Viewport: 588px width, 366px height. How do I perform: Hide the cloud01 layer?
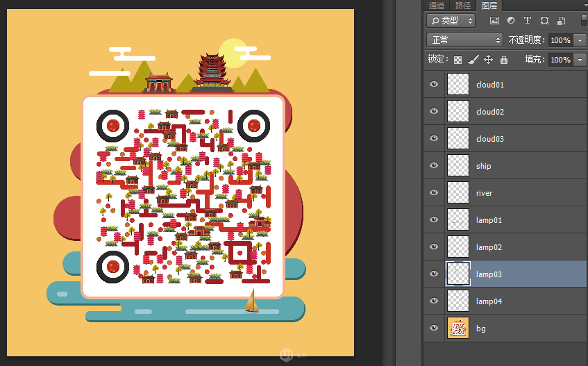coord(434,84)
